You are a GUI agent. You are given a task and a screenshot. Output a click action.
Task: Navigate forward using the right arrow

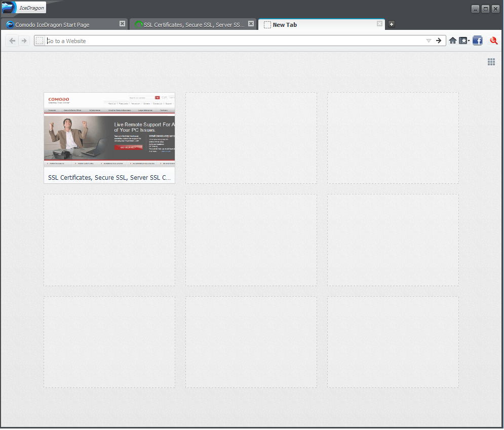[x=24, y=40]
